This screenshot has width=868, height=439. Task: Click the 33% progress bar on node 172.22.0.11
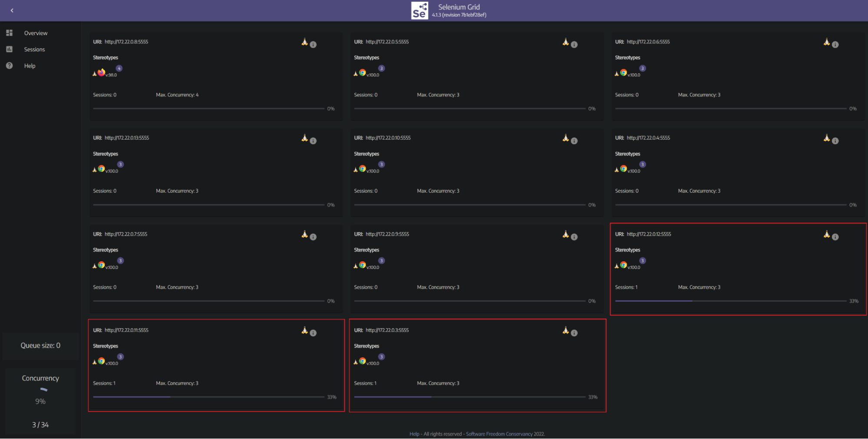coord(209,397)
